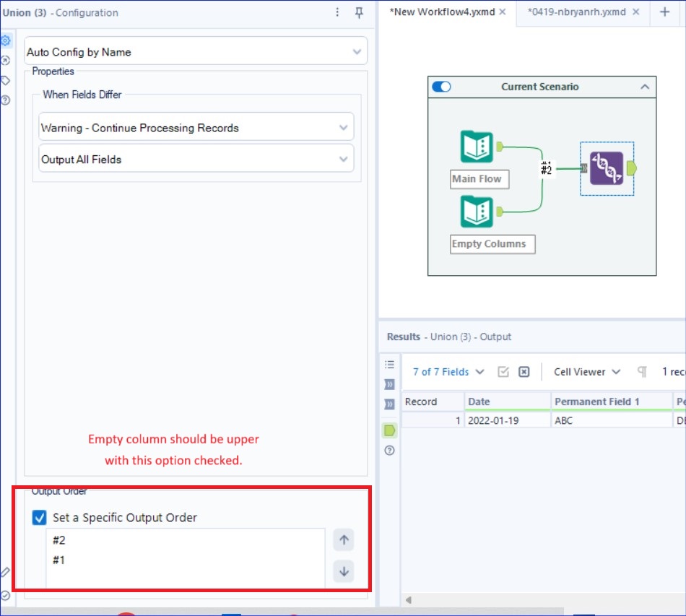Uncheck Set a Specific Output Order
Image resolution: width=686 pixels, height=616 pixels.
[38, 518]
